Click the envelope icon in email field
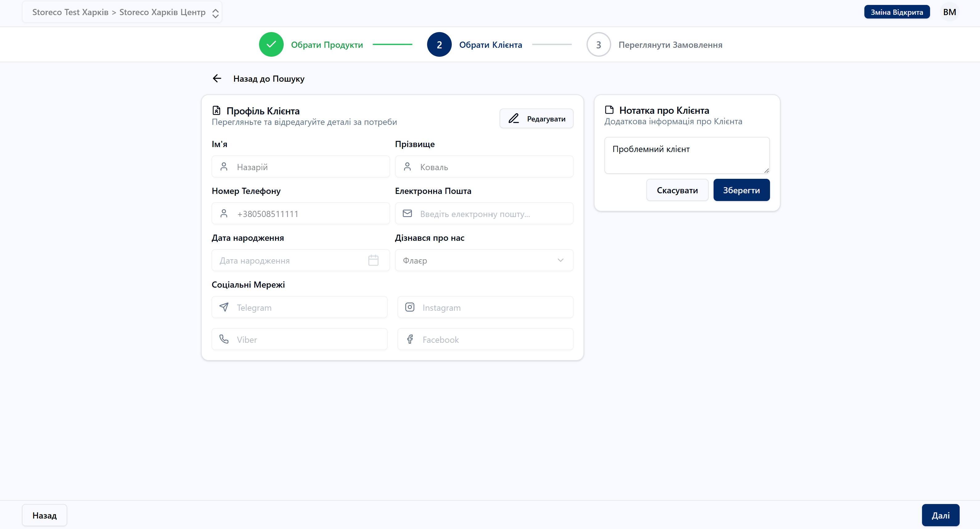Image resolution: width=980 pixels, height=529 pixels. pos(407,214)
